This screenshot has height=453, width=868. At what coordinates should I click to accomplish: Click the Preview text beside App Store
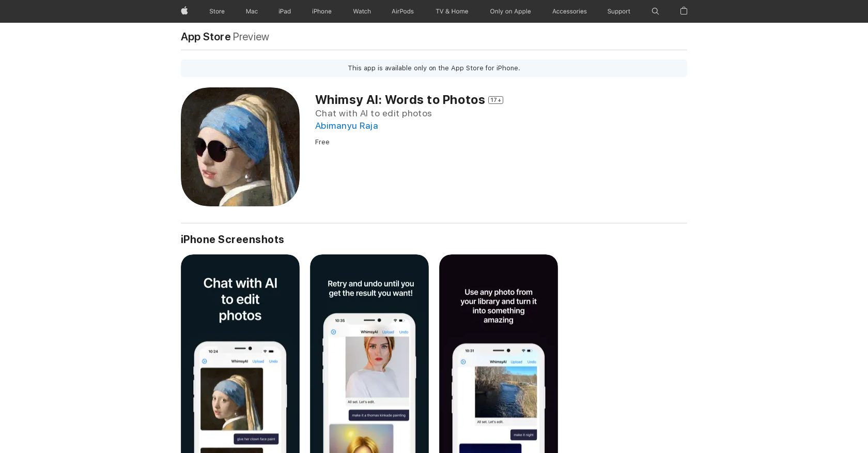click(251, 37)
